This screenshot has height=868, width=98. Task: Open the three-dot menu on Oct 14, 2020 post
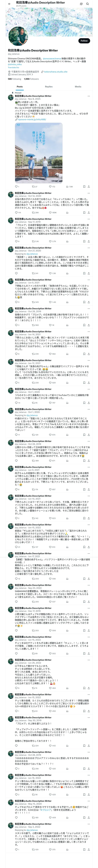click(x=89, y=193)
